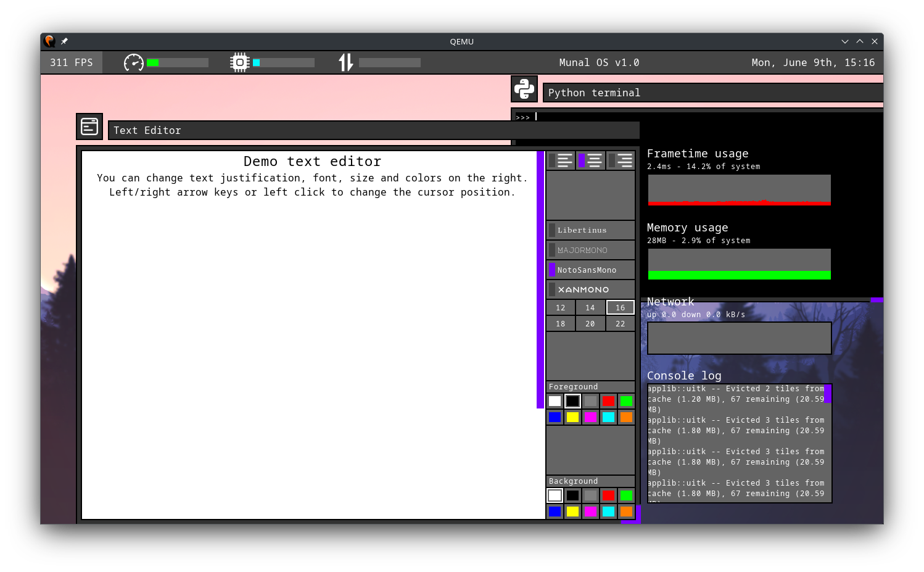Pick orange foreground color
The height and width of the screenshot is (572, 924).
coord(627,417)
